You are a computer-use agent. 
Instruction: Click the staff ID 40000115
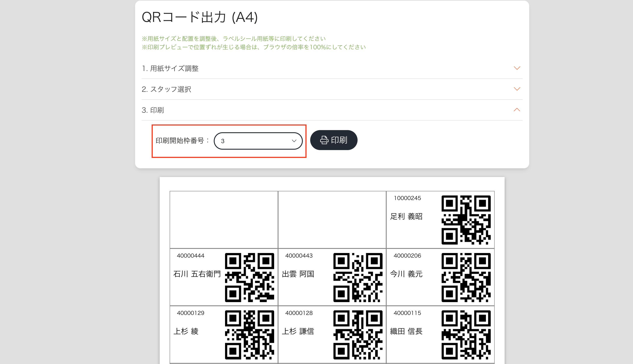coord(407,313)
